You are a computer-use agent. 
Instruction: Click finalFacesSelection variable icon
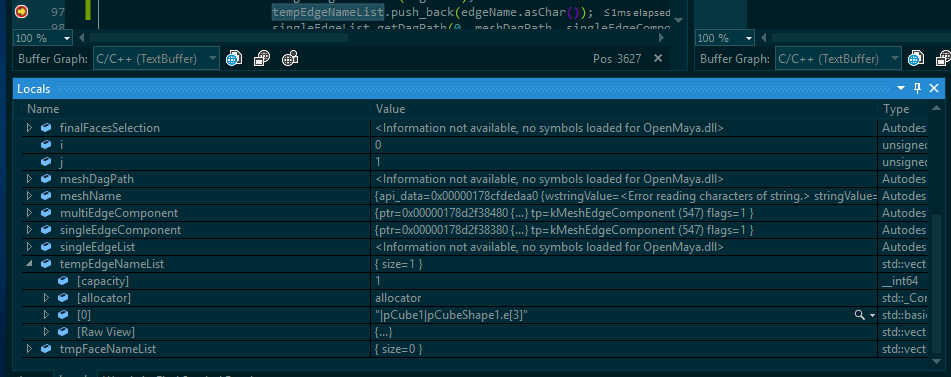46,128
